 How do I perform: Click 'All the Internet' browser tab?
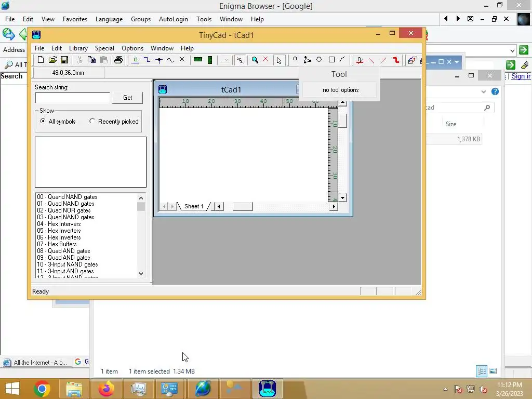pos(37,362)
